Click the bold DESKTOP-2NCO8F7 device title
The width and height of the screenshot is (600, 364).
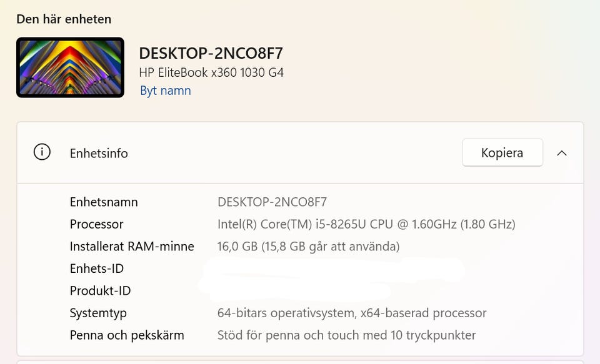(211, 53)
